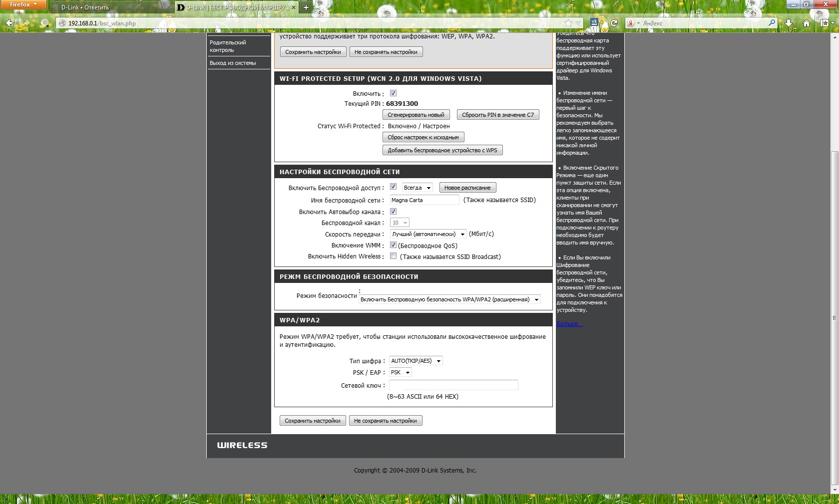Reload the router settings page
The image size is (839, 504).
pos(614,23)
